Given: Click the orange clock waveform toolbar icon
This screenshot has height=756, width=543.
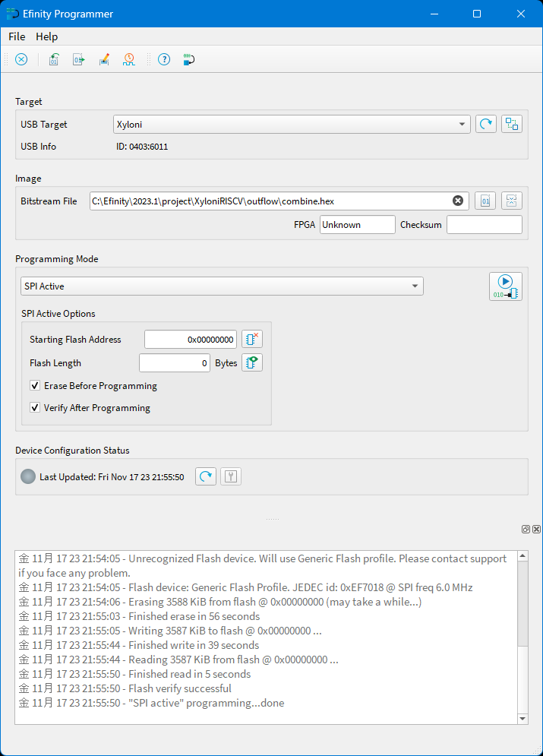Looking at the screenshot, I should 129,59.
